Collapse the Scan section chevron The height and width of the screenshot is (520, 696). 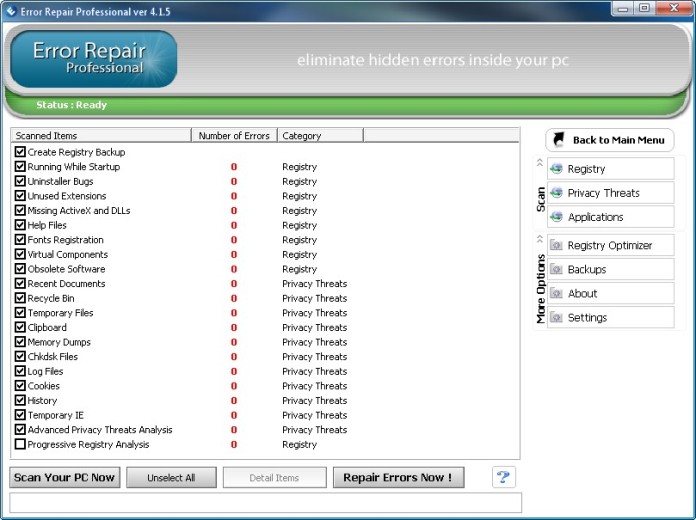point(540,162)
